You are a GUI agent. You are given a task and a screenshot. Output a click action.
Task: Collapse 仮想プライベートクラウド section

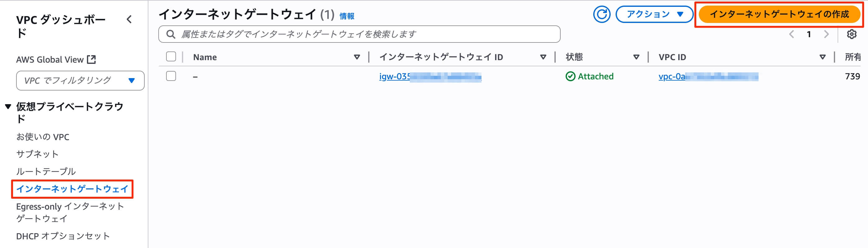(x=8, y=107)
